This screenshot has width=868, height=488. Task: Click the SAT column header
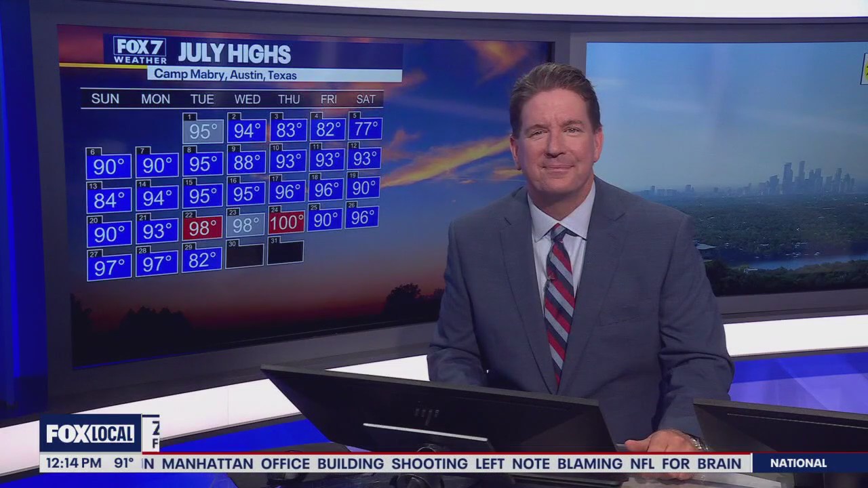[x=366, y=99]
